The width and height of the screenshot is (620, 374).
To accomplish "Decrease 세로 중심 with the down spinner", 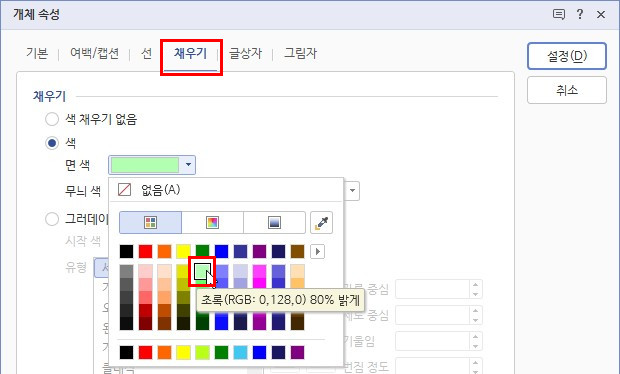I will pyautogui.click(x=475, y=320).
